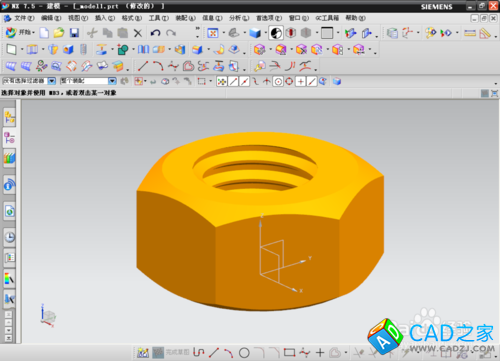Open the History clock panel in the left sidebar
The width and height of the screenshot is (500, 361).
click(x=10, y=237)
